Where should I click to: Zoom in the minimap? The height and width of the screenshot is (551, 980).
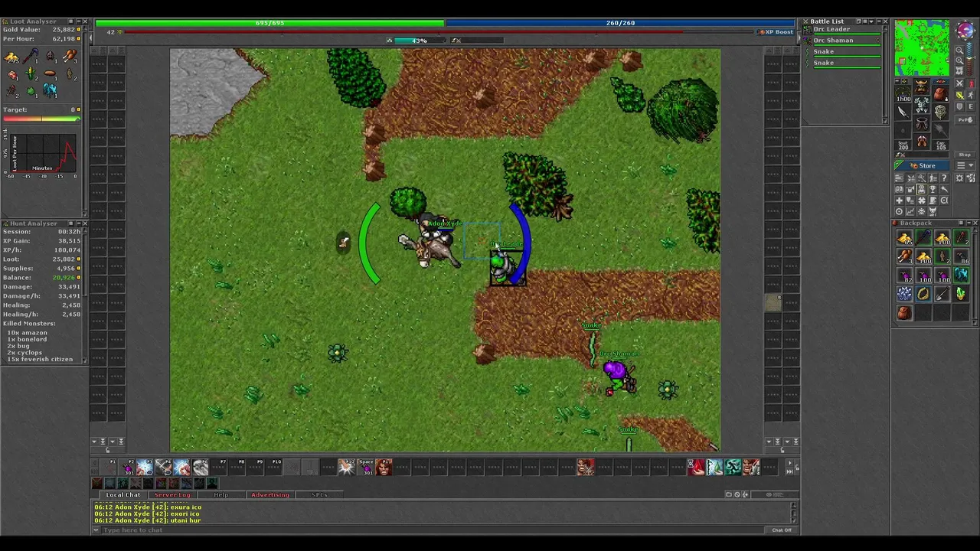point(959,60)
